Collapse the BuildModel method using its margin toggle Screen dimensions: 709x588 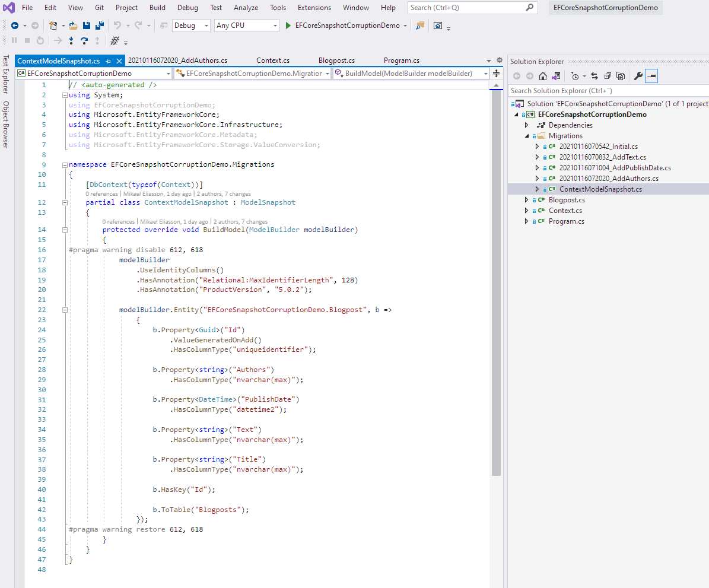(64, 230)
